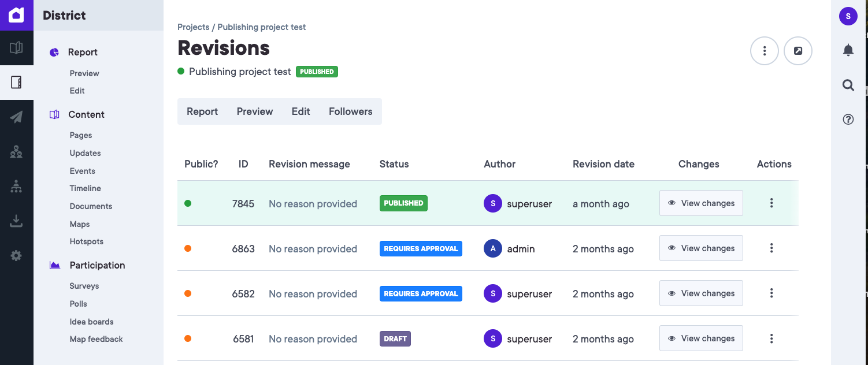Switch to the Preview tab
Viewport: 868px width, 365px height.
coord(254,111)
